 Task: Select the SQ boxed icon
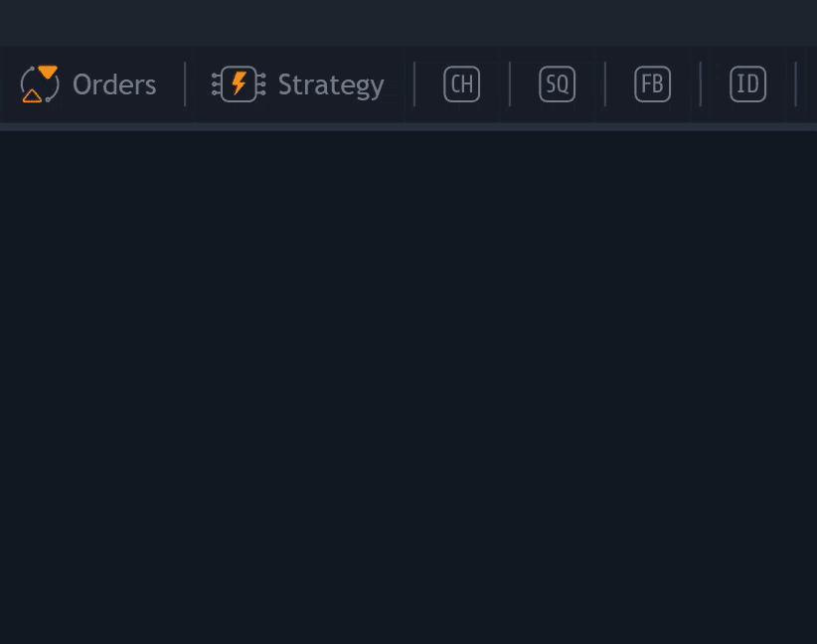(x=557, y=83)
